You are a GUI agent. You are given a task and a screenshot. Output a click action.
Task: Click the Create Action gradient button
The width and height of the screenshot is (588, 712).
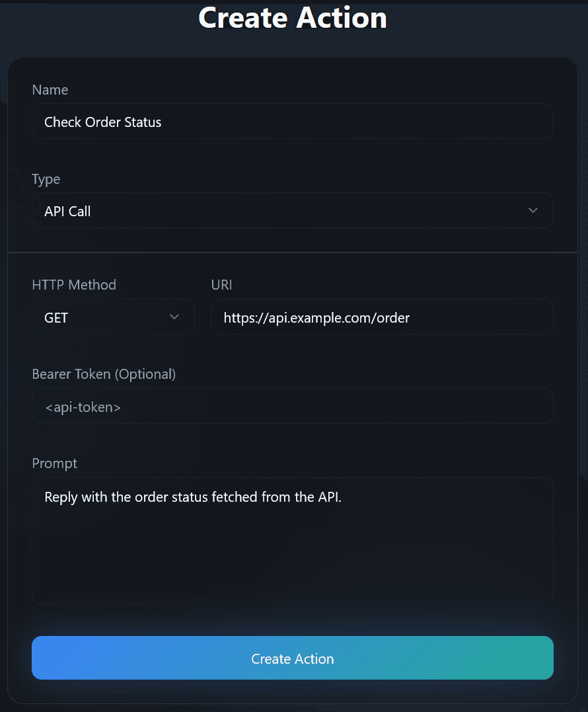point(293,658)
